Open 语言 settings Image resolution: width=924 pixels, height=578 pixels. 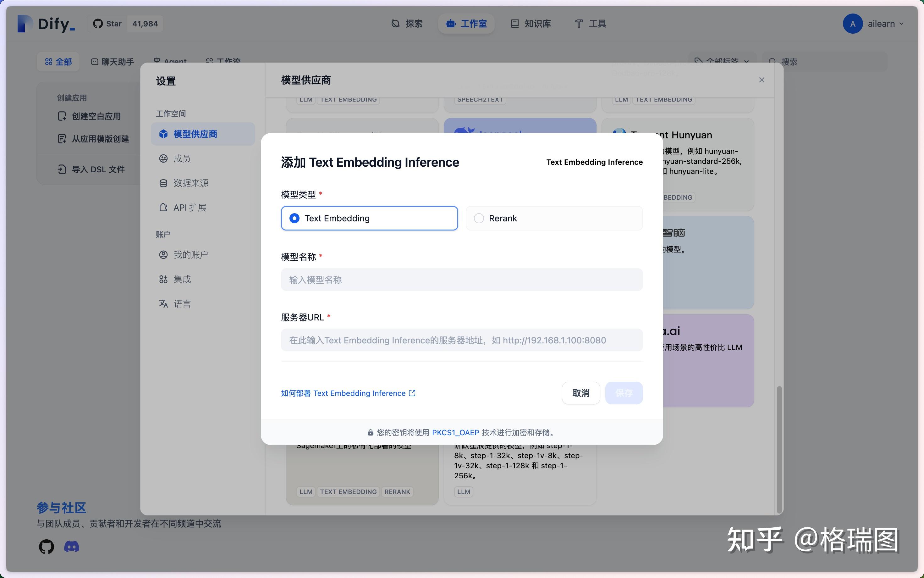pyautogui.click(x=182, y=303)
